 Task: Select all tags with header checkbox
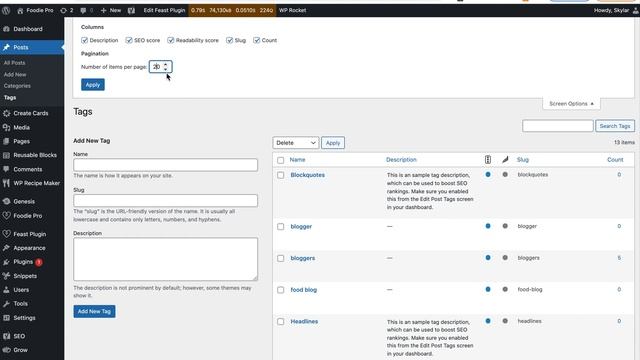[280, 160]
